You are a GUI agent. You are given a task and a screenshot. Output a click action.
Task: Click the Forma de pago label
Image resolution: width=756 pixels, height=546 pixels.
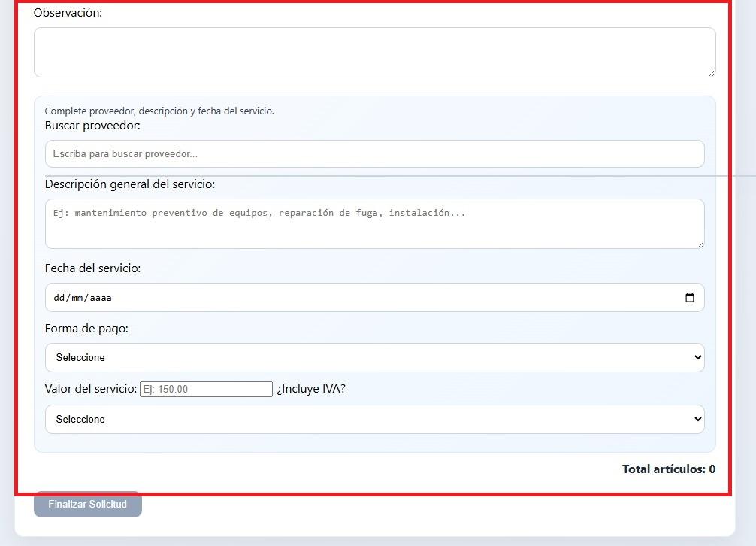[x=86, y=329]
